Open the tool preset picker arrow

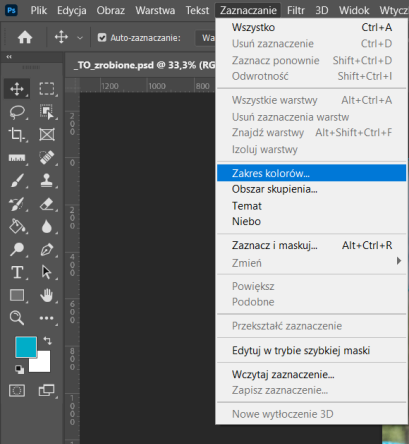tap(80, 38)
